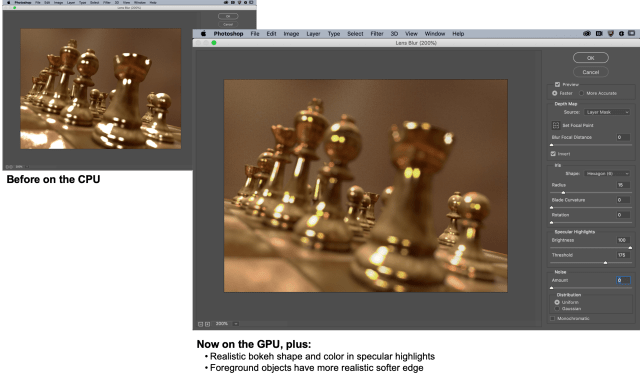Select Gaussian noise distribution

[557, 309]
